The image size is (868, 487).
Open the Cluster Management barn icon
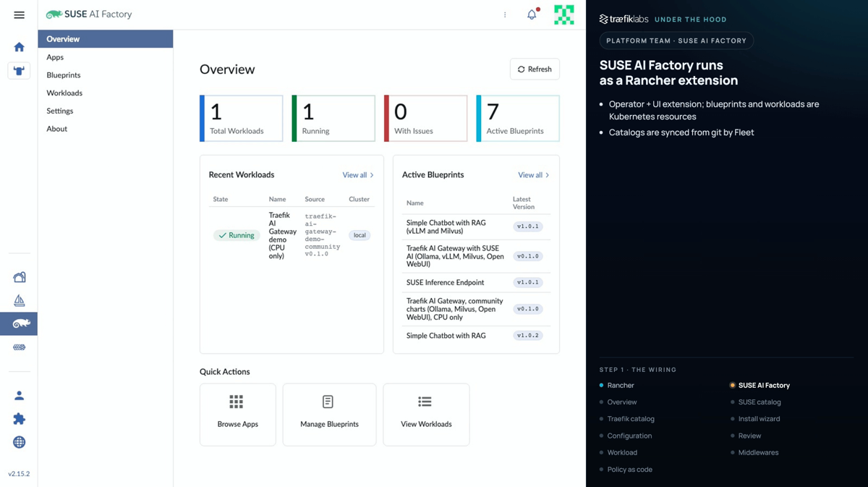pyautogui.click(x=19, y=277)
